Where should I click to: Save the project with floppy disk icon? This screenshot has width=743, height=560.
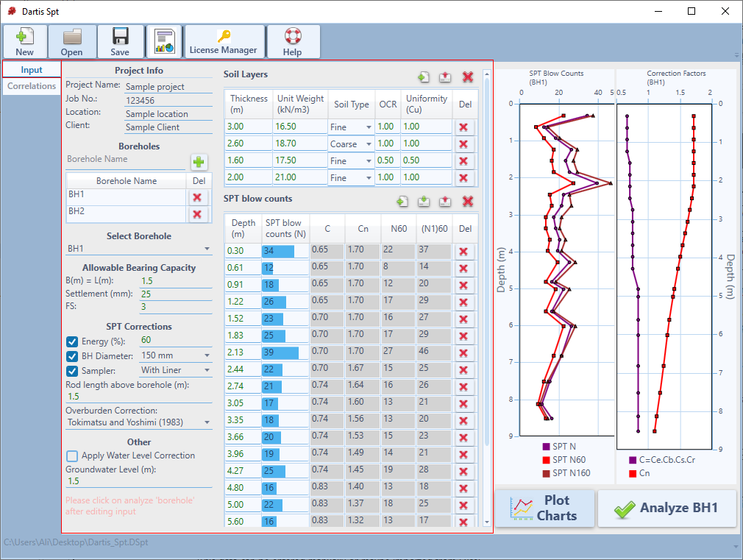click(121, 42)
